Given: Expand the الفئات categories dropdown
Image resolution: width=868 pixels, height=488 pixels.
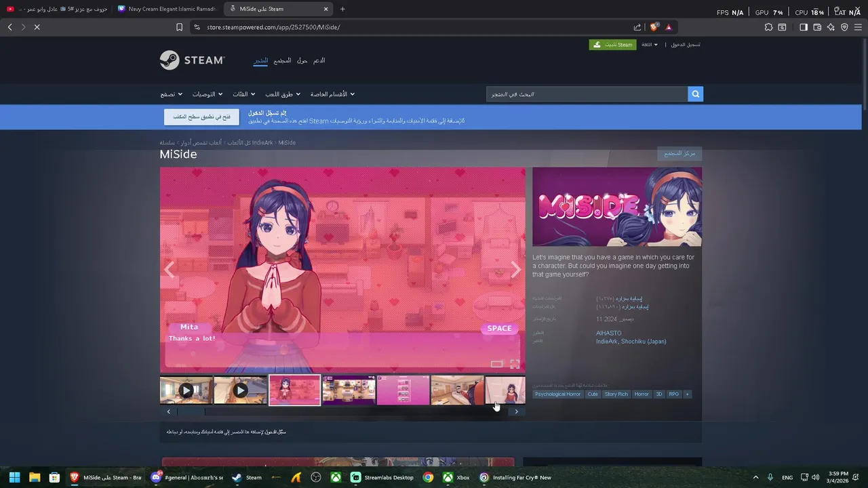Looking at the screenshot, I should [244, 94].
